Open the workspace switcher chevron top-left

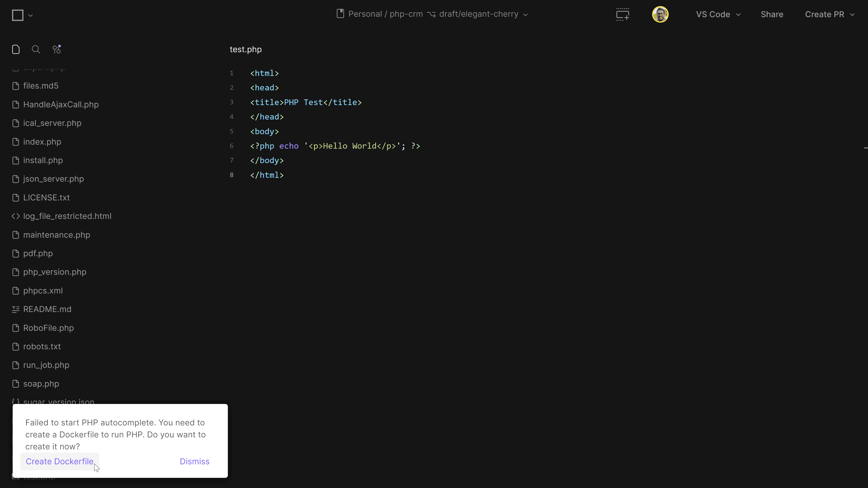tap(30, 15)
